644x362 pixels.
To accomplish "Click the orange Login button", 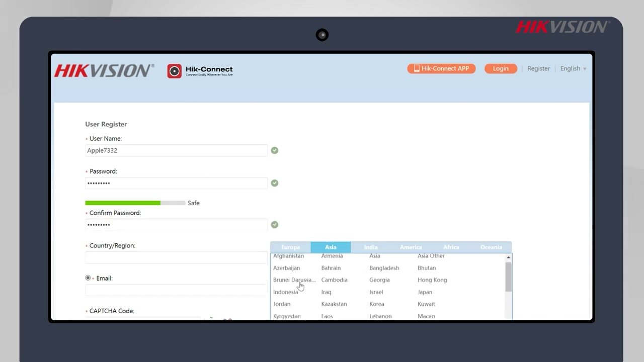I will click(x=501, y=68).
